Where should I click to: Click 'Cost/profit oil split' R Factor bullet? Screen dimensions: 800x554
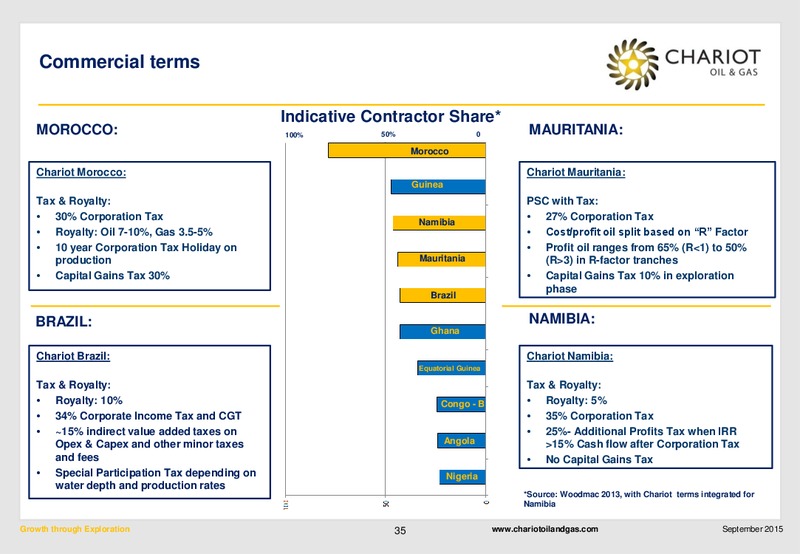point(646,232)
